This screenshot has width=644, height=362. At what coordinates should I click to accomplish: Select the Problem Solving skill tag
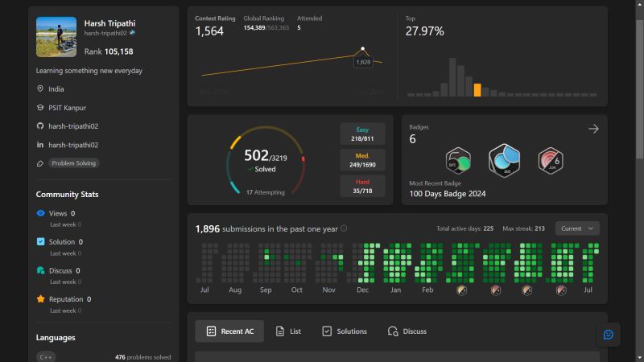(73, 163)
